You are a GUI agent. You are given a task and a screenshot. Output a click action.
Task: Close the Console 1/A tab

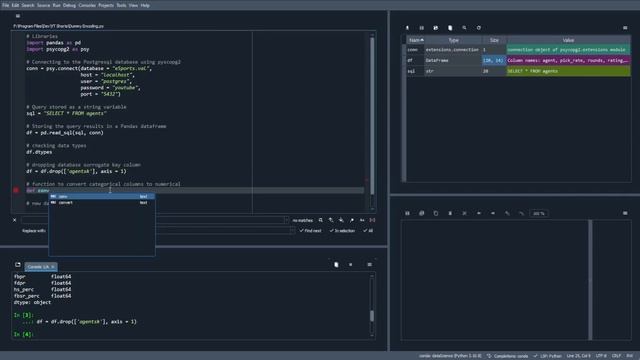click(53, 267)
